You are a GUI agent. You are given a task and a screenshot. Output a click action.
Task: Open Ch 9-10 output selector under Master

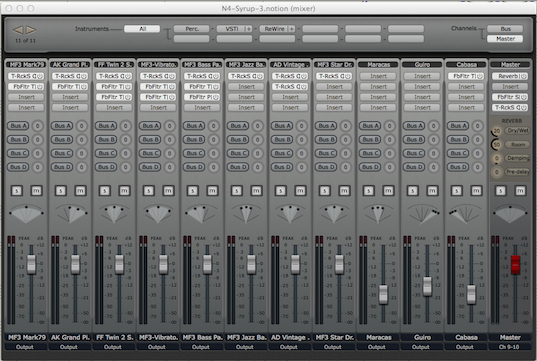(509, 347)
